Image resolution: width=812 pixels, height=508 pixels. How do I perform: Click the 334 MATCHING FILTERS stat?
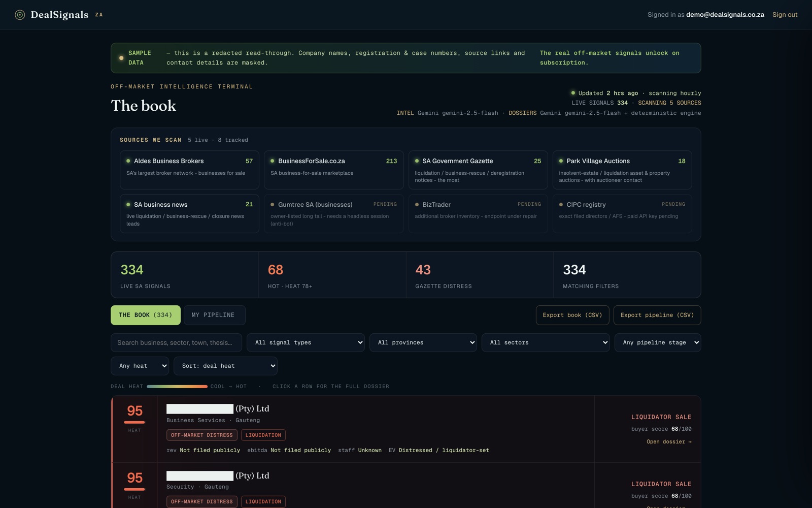pyautogui.click(x=627, y=275)
